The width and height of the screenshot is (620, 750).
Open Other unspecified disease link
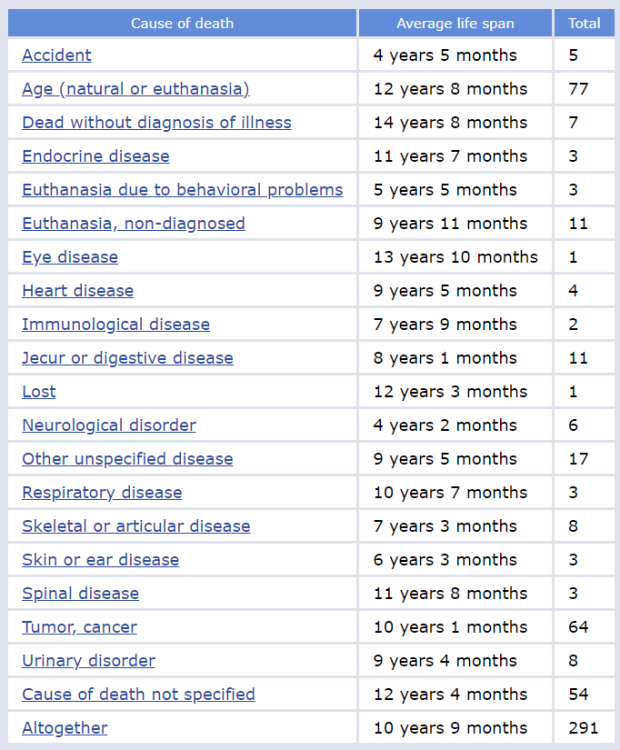[128, 459]
